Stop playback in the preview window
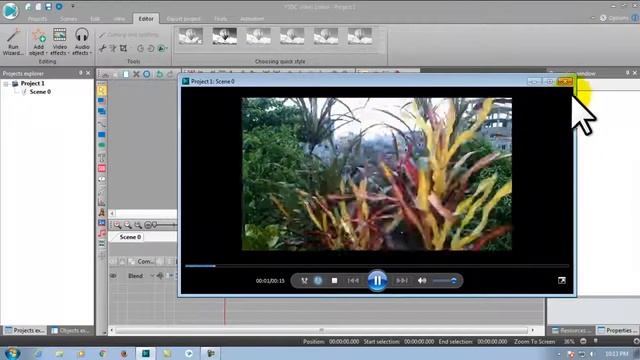This screenshot has width=640, height=360. 334,281
